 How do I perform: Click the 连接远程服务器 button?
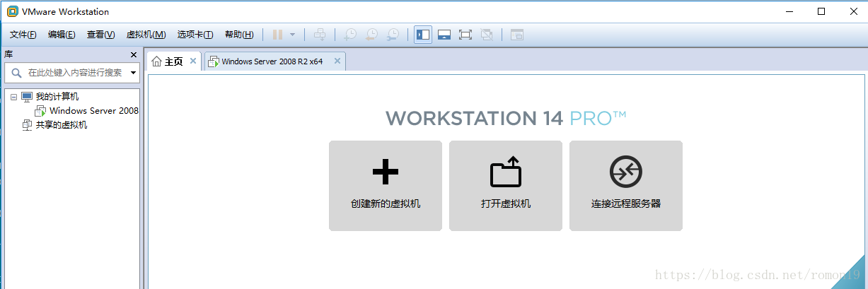[626, 186]
